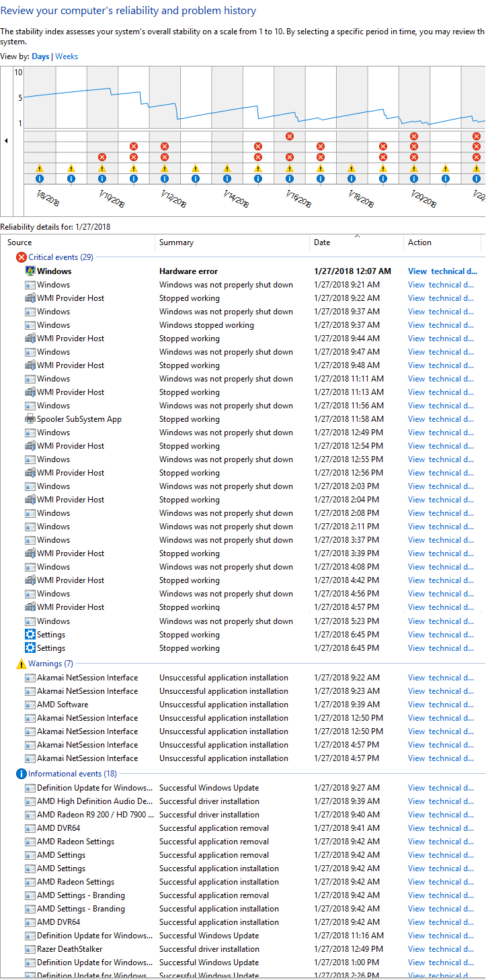Screen dimensions: 488x980
Task: Click blue info icon in 1/14/2018 column
Action: [227, 179]
